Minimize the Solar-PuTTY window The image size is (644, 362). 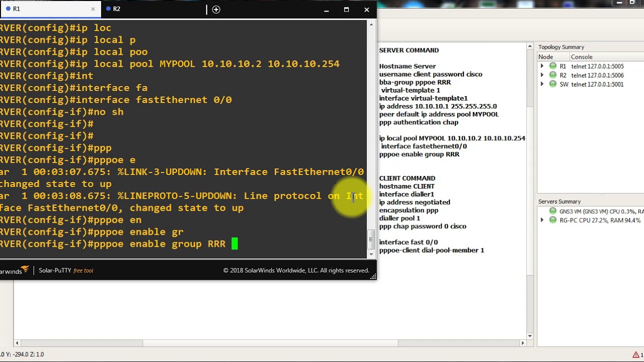[x=326, y=10]
